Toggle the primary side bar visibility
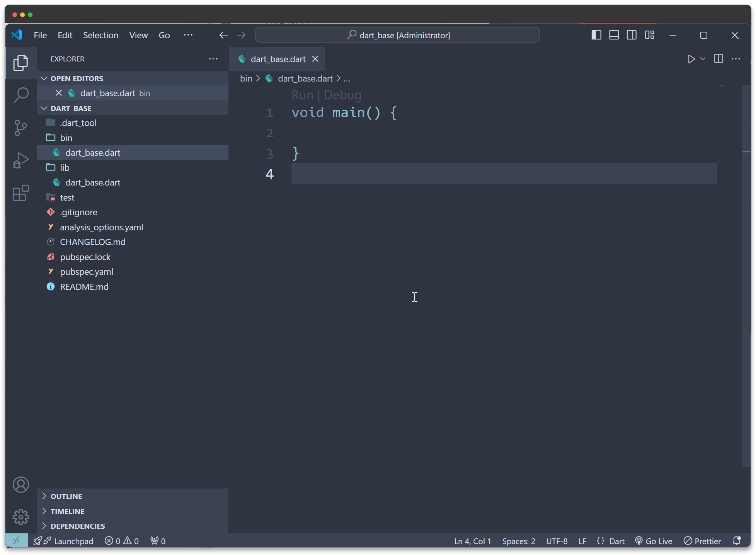This screenshot has height=555, width=756. tap(596, 35)
